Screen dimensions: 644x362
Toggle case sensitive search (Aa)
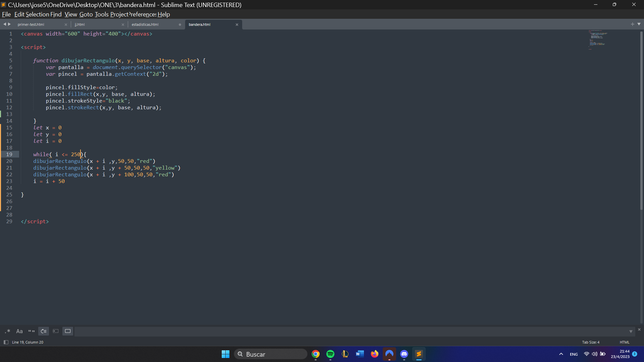pyautogui.click(x=19, y=331)
